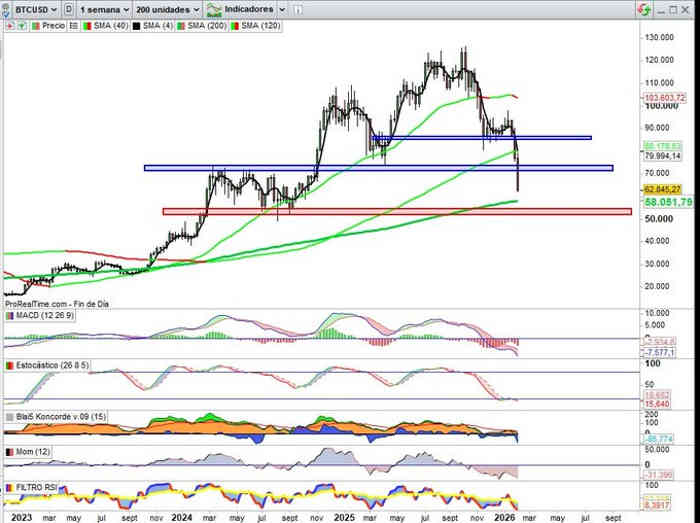Click the Blai5 Koncorde panel icon
Screen dimensions: 700x523
pyautogui.click(x=10, y=416)
